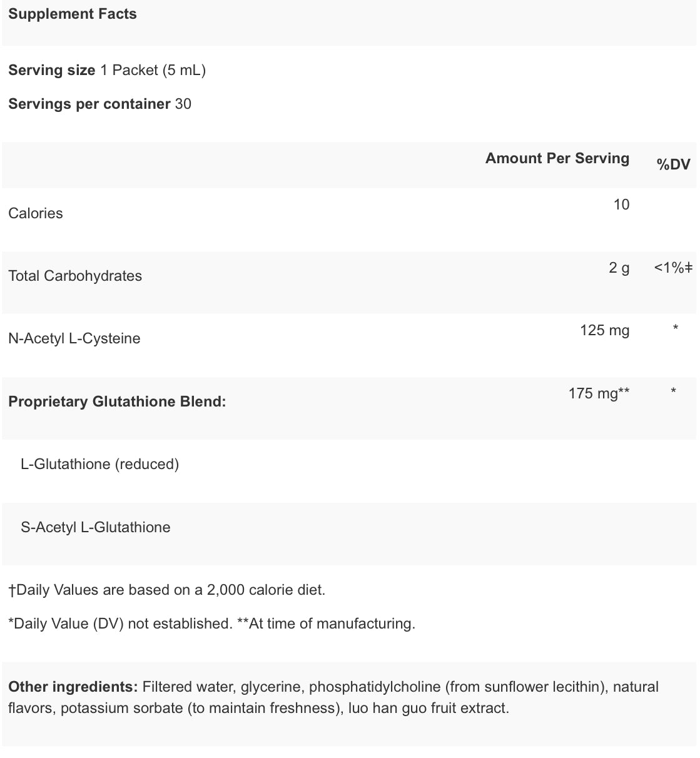Click the asterisk in the N-Acetyl L-Cysteine row
The image size is (700, 758).
tap(675, 328)
